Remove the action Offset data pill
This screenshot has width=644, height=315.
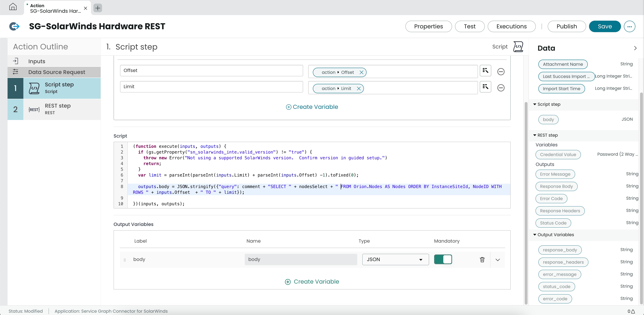click(x=361, y=72)
